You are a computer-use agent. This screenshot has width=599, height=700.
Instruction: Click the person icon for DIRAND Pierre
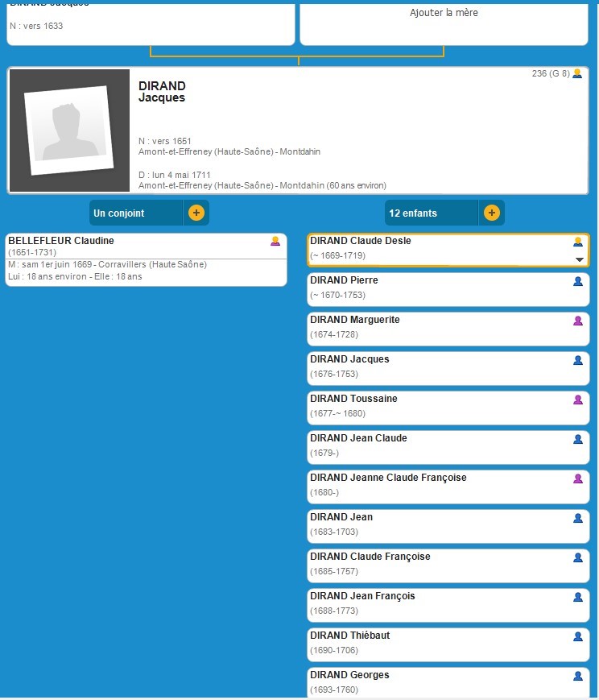577,281
